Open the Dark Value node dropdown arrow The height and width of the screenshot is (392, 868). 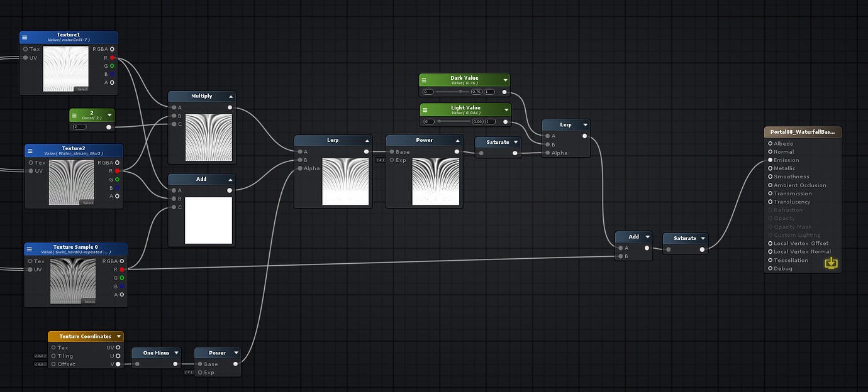pyautogui.click(x=504, y=80)
